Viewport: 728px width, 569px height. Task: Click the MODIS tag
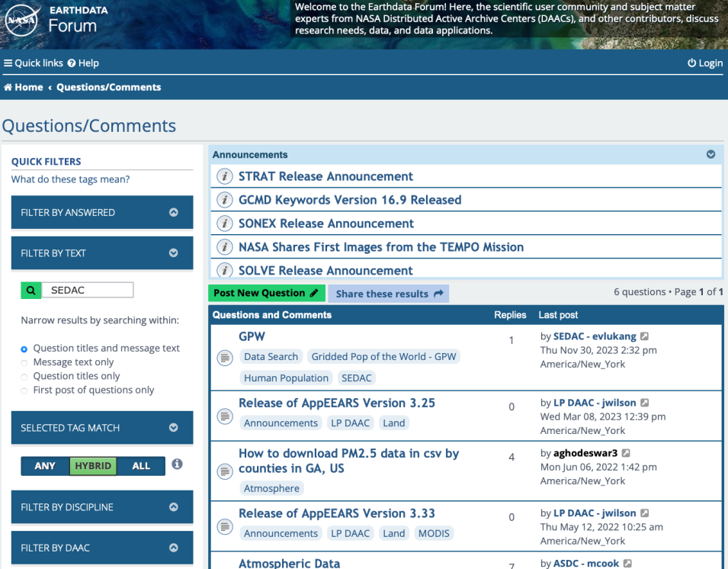pyautogui.click(x=434, y=533)
